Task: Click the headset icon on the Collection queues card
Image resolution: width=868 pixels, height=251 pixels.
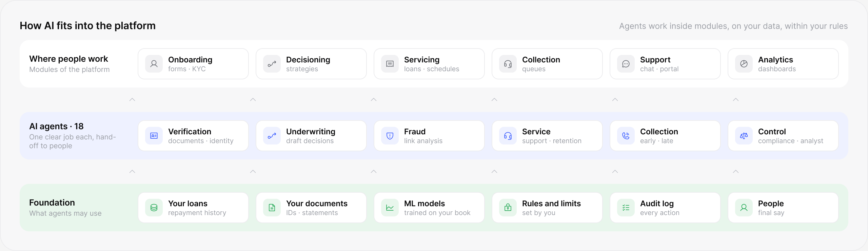Action: point(508,64)
